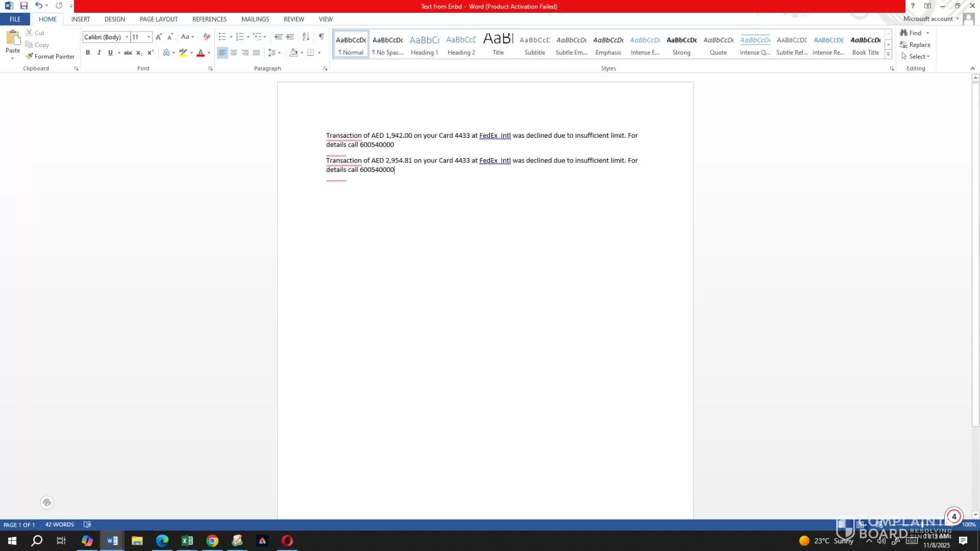The height and width of the screenshot is (551, 980).
Task: Open the font name dropdown Calibri (Body)
Action: (x=127, y=37)
